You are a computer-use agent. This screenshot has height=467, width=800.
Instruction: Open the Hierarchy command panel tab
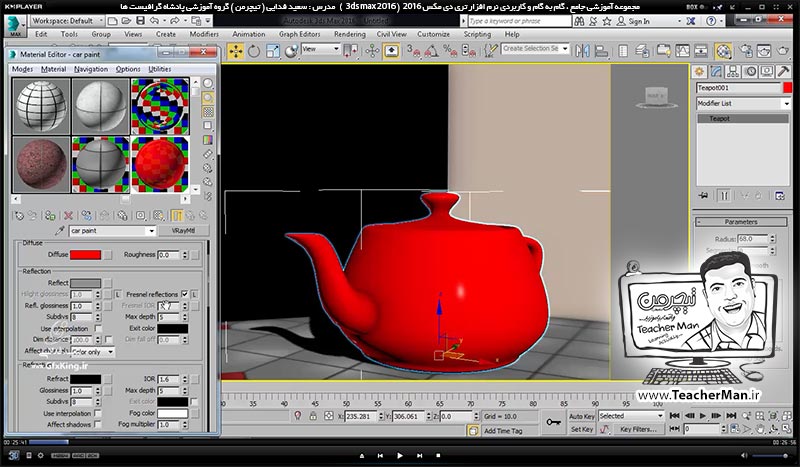point(733,71)
